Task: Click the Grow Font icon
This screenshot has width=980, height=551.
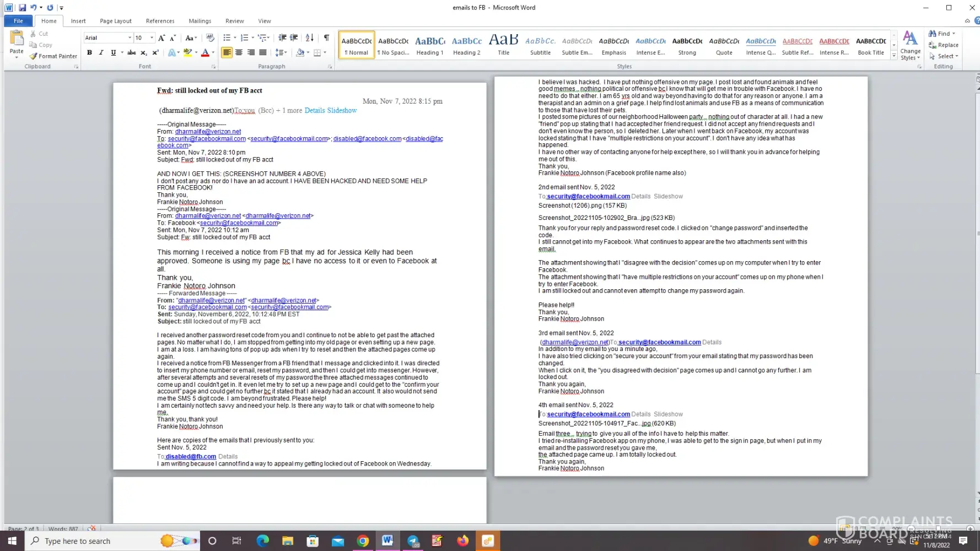Action: (x=161, y=37)
